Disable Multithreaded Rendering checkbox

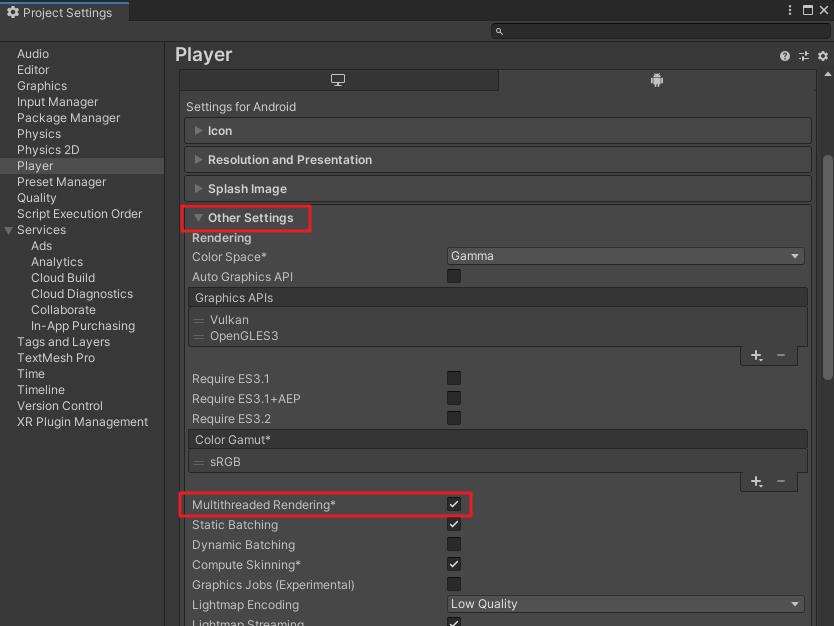coord(454,504)
